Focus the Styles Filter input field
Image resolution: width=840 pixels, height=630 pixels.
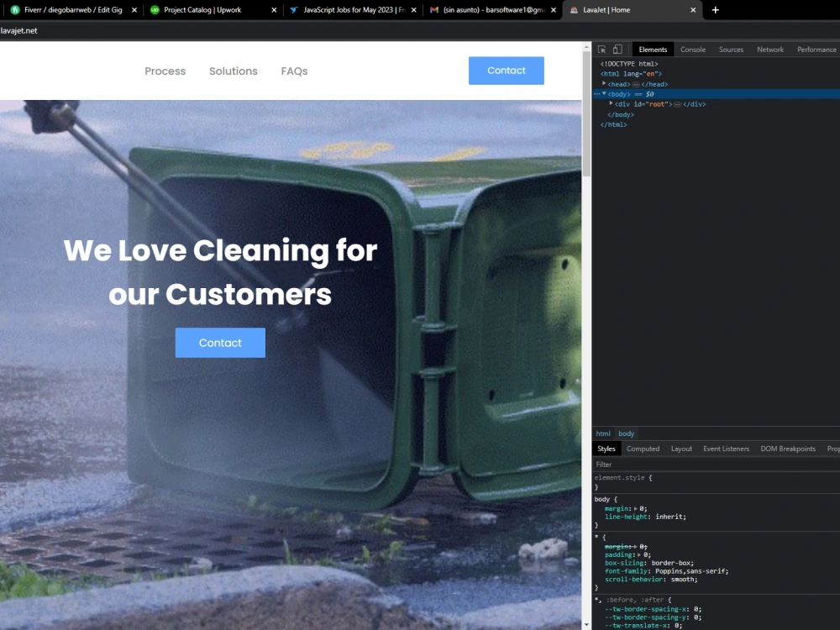[717, 465]
